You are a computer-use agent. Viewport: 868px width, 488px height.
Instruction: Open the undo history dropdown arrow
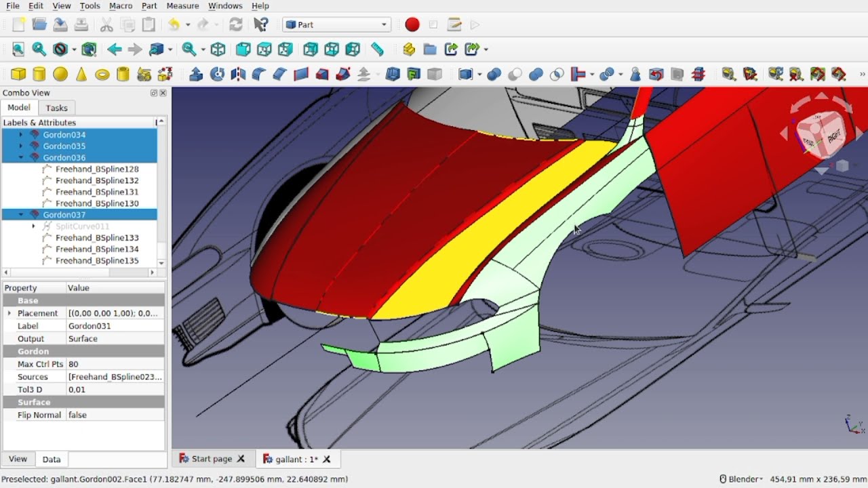pos(188,24)
